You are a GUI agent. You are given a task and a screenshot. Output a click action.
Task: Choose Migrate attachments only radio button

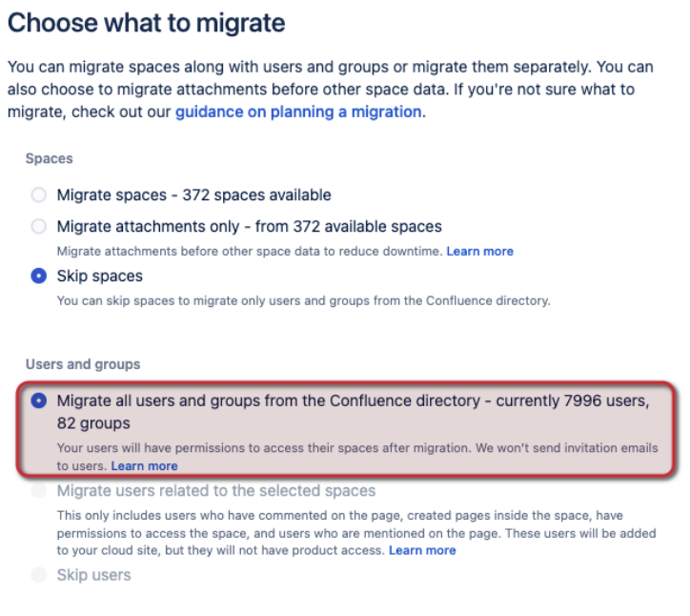[39, 227]
